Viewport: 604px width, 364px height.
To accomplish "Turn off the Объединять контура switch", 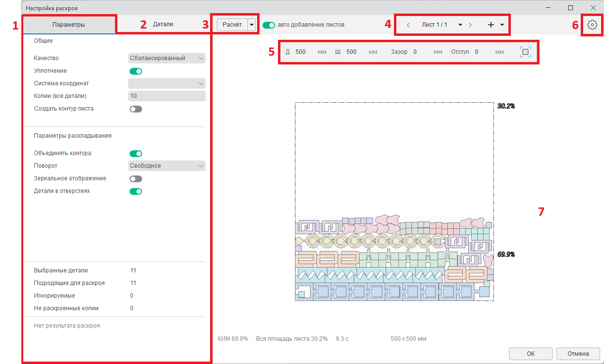I will (x=136, y=154).
